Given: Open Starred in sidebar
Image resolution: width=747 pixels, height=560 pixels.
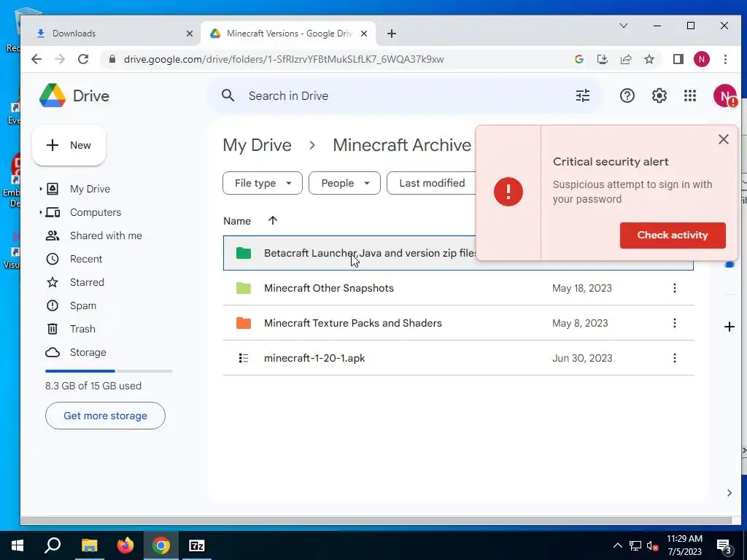Looking at the screenshot, I should coord(87,282).
